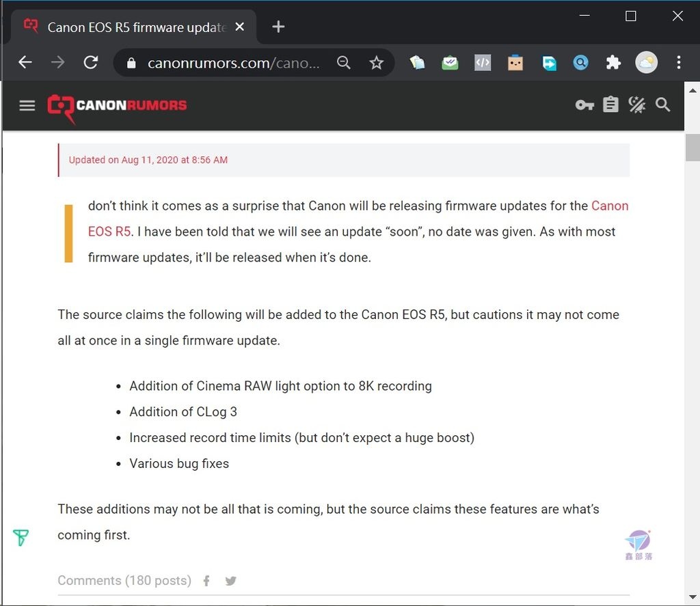The width and height of the screenshot is (700, 606).
Task: Click 'Addition of Cinema RAW light' bullet
Action: (280, 385)
